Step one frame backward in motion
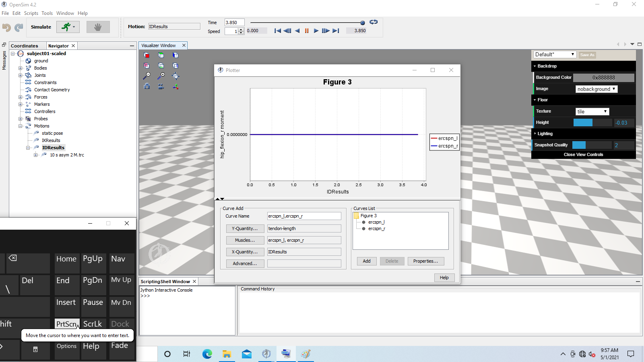 coord(287,31)
